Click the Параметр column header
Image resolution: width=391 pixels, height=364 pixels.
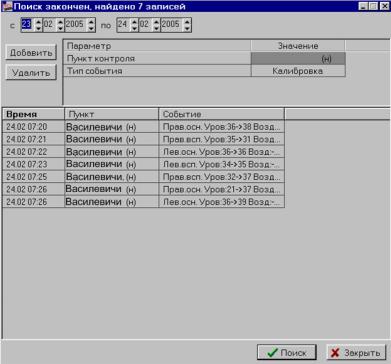click(157, 46)
